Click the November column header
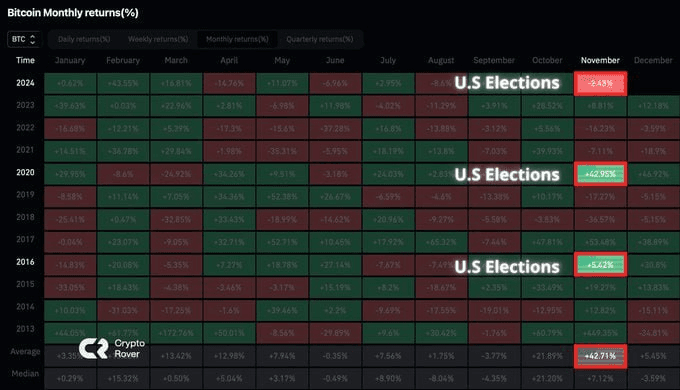Image resolution: width=680 pixels, height=390 pixels. tap(600, 60)
